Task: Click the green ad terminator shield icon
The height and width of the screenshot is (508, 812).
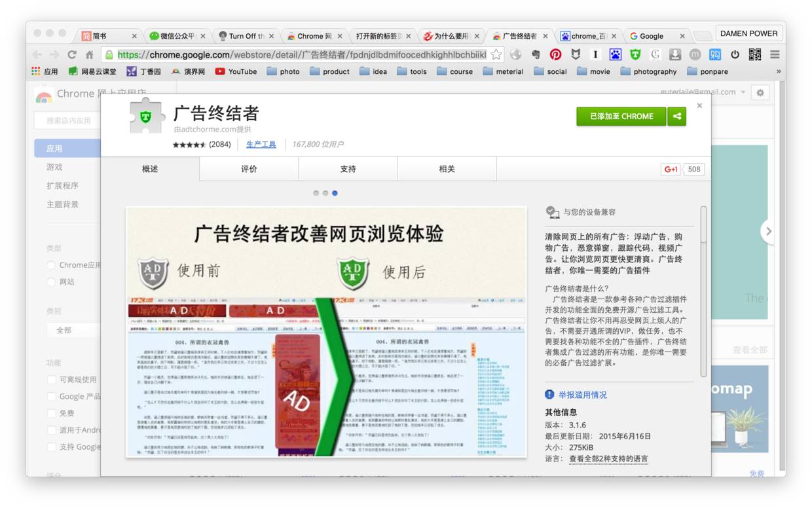Action: [635, 55]
